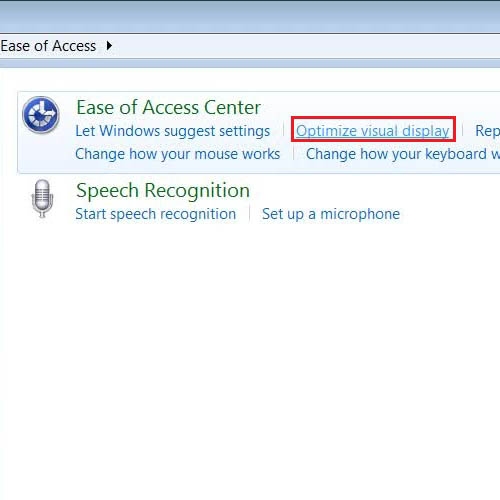Open Change how your keyboard works
The width and height of the screenshot is (500, 500).
click(x=403, y=154)
